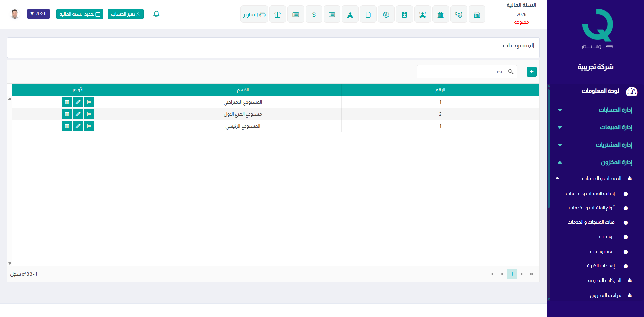Go to the last page of records
This screenshot has height=317, width=644.
(x=531, y=274)
